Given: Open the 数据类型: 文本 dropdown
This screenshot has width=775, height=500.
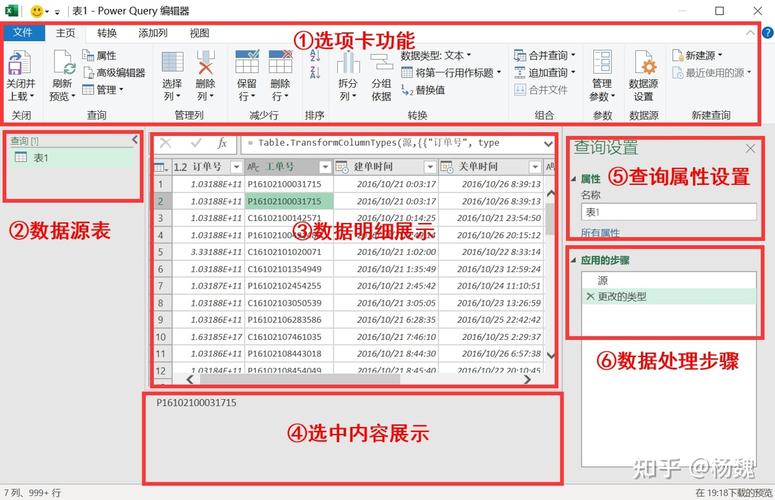Looking at the screenshot, I should 435,55.
